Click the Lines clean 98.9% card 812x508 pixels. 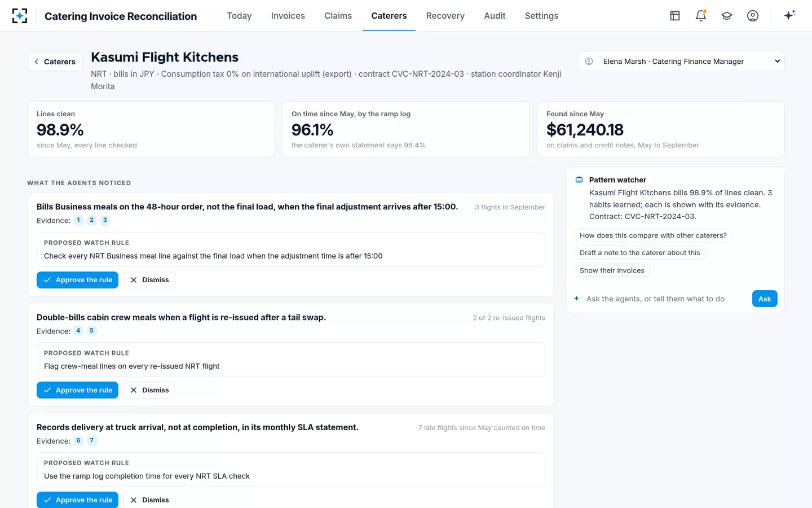point(151,129)
